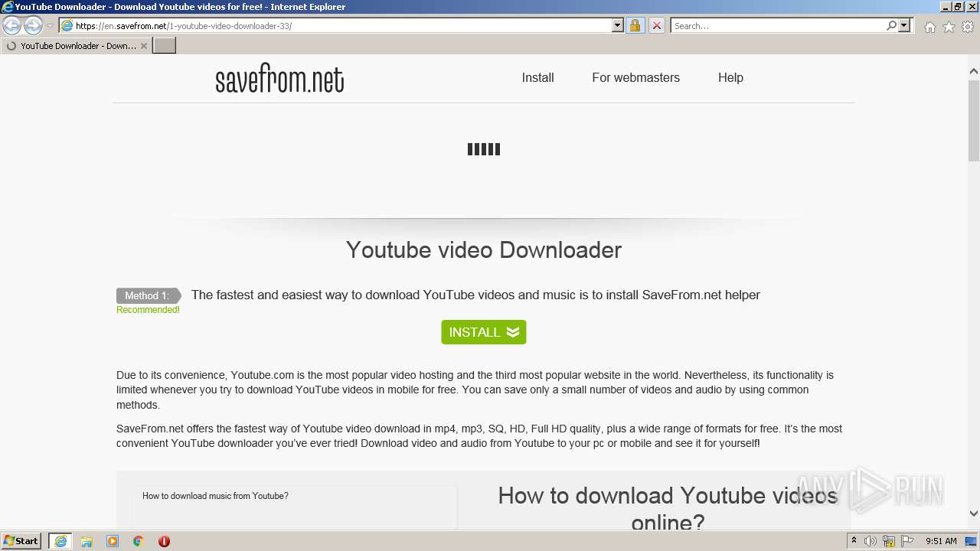This screenshot has width=980, height=551.
Task: Close the YouTube Downloader tab
Action: [143, 46]
